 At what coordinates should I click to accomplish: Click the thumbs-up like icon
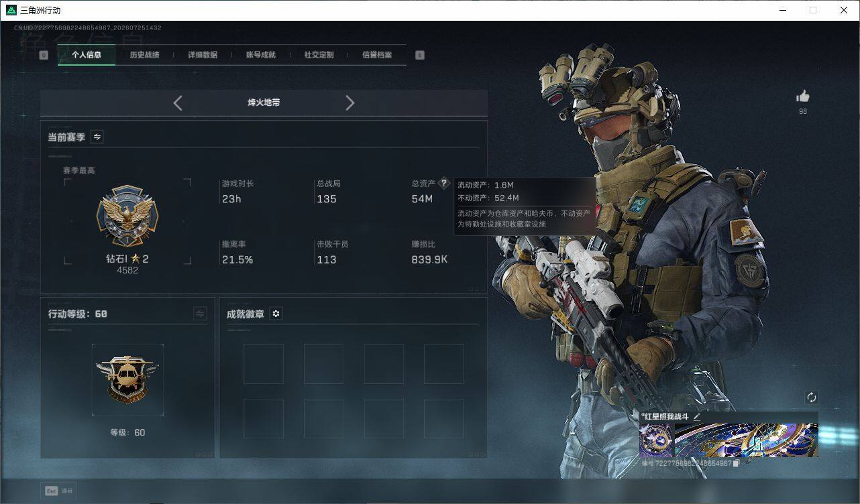click(803, 97)
